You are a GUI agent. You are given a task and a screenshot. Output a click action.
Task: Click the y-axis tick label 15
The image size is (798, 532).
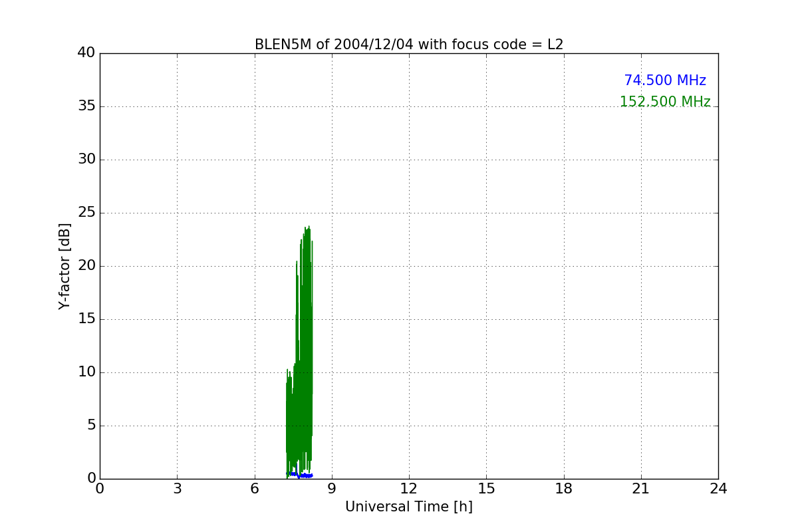86,319
